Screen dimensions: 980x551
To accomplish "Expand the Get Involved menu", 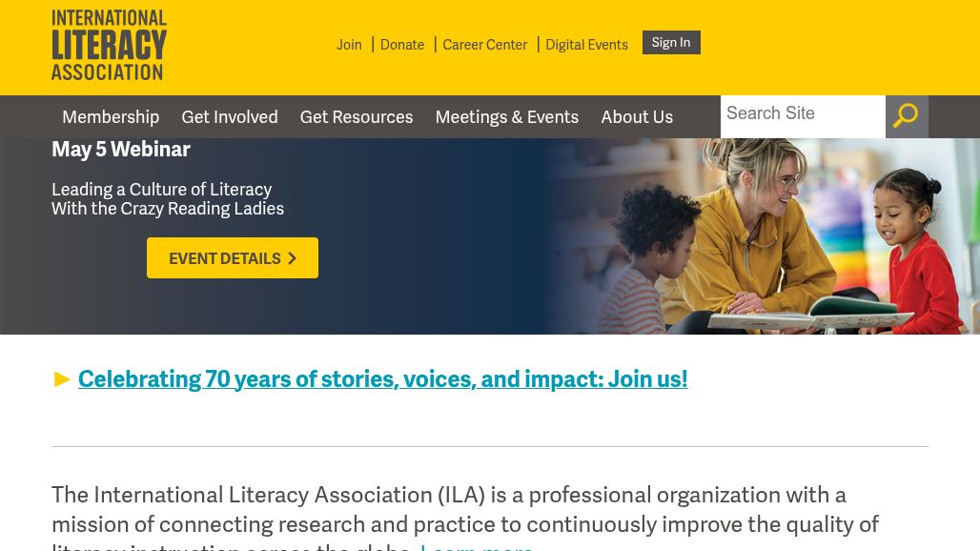I will click(x=230, y=117).
